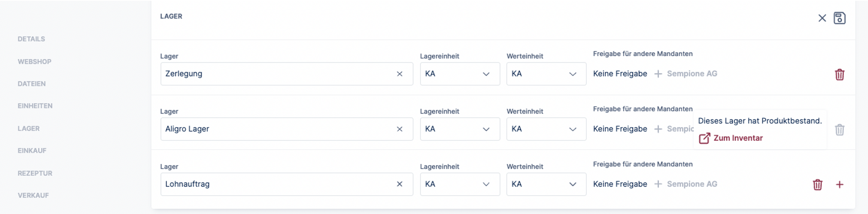The image size is (868, 214).
Task: Open Werteinheit dropdown for Zerlegung
Action: point(546,74)
